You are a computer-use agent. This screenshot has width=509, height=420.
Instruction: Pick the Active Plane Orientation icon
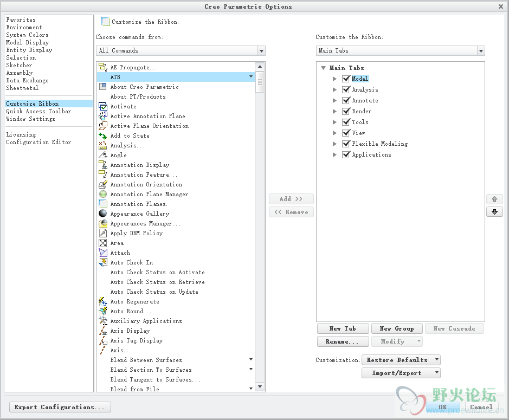[x=103, y=126]
